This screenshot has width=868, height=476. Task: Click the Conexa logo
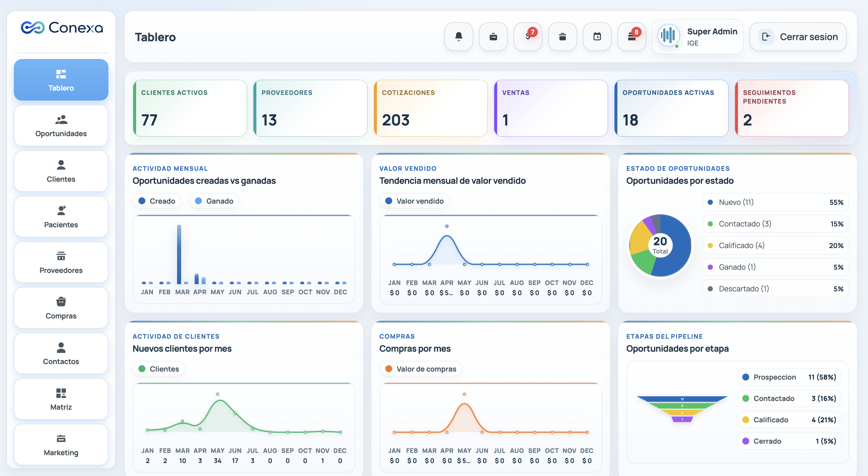click(62, 28)
